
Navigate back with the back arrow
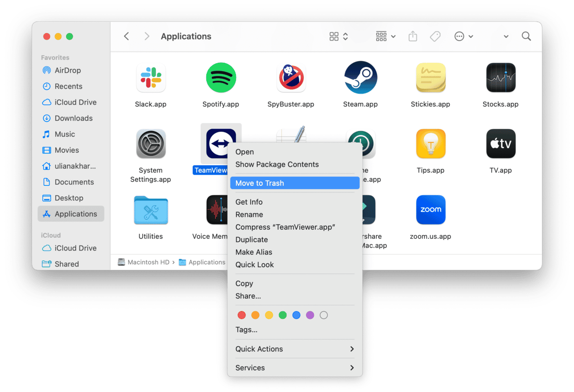[127, 36]
